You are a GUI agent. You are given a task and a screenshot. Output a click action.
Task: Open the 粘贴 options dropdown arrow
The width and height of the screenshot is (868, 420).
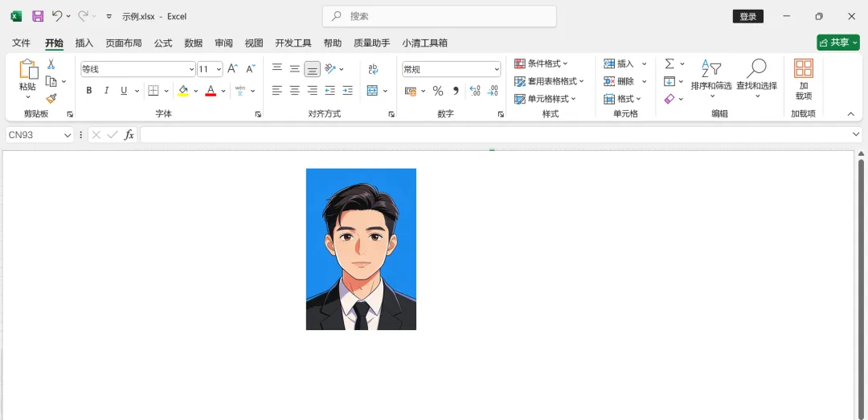coord(27,97)
